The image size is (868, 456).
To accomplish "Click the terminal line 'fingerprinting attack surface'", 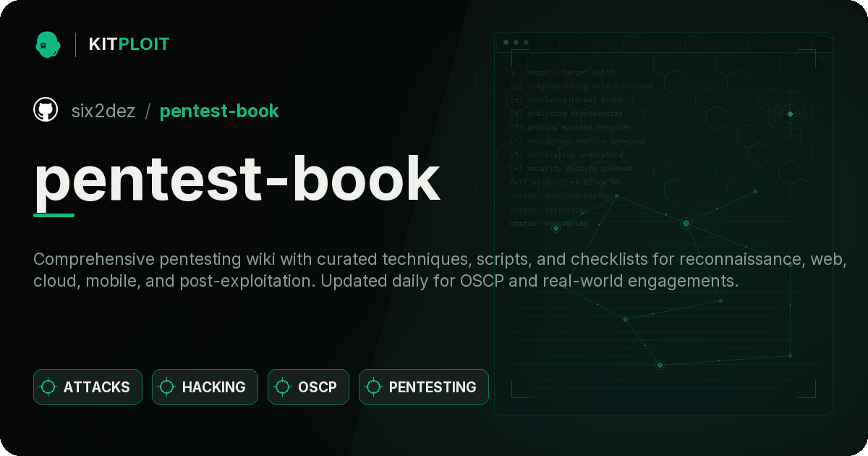I will click(x=582, y=86).
